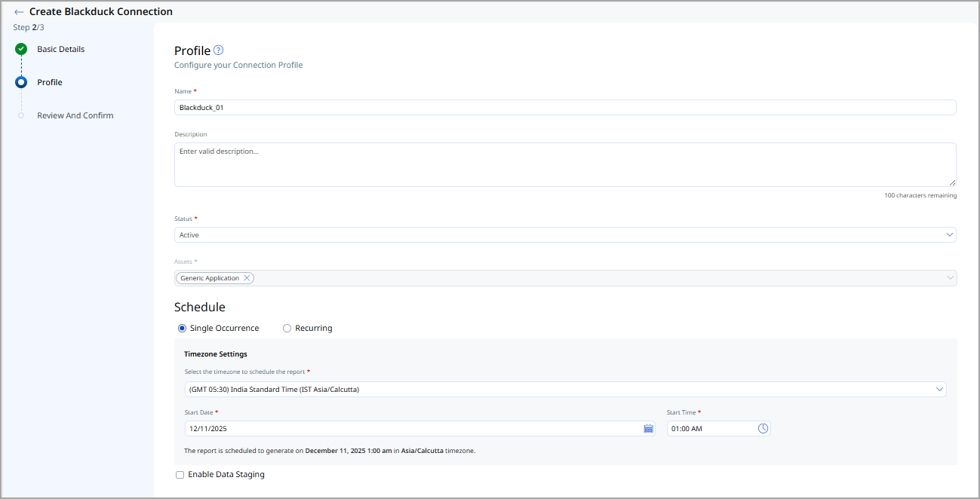Click the 100 characters remaining counter

tap(920, 195)
